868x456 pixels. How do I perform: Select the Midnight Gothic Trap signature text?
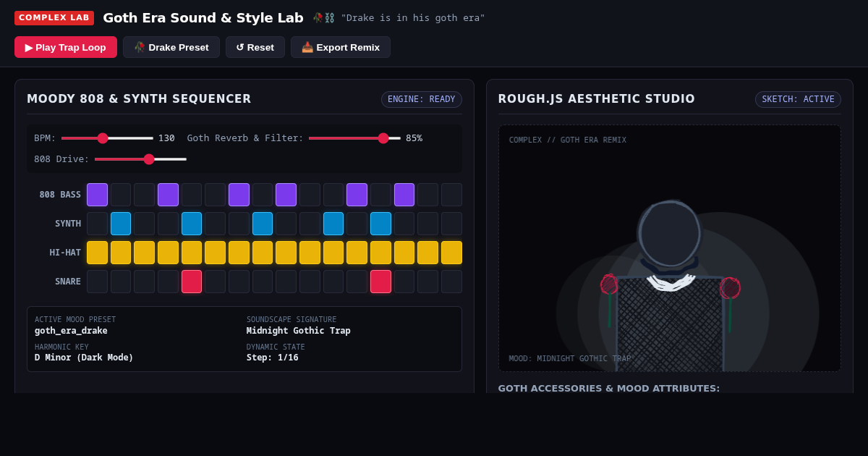(298, 331)
